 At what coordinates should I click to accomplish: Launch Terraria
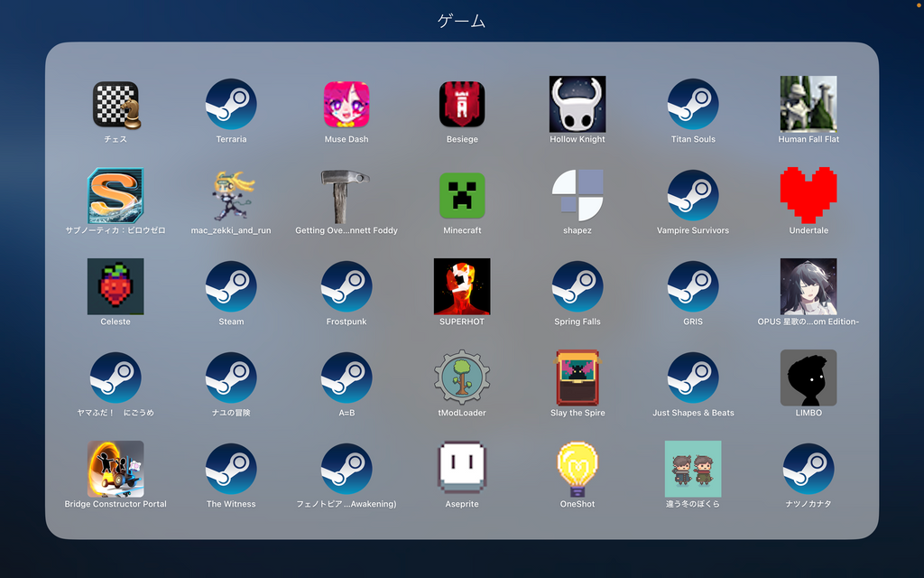pyautogui.click(x=231, y=104)
